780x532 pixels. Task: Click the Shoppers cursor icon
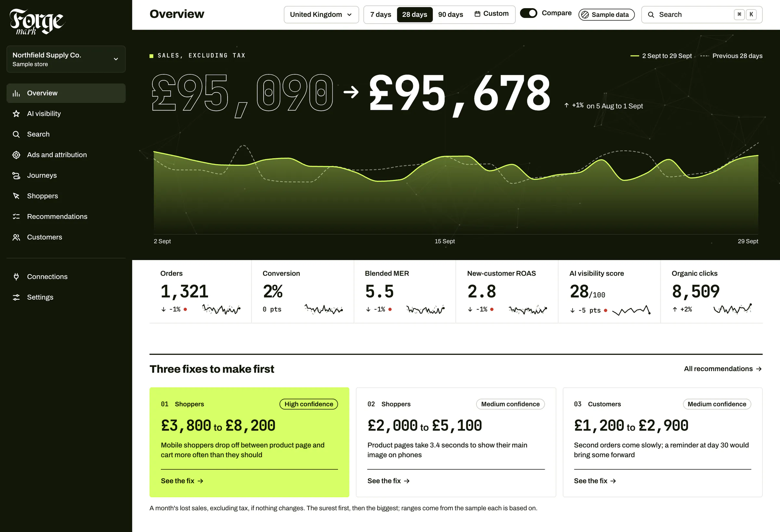pos(16,196)
